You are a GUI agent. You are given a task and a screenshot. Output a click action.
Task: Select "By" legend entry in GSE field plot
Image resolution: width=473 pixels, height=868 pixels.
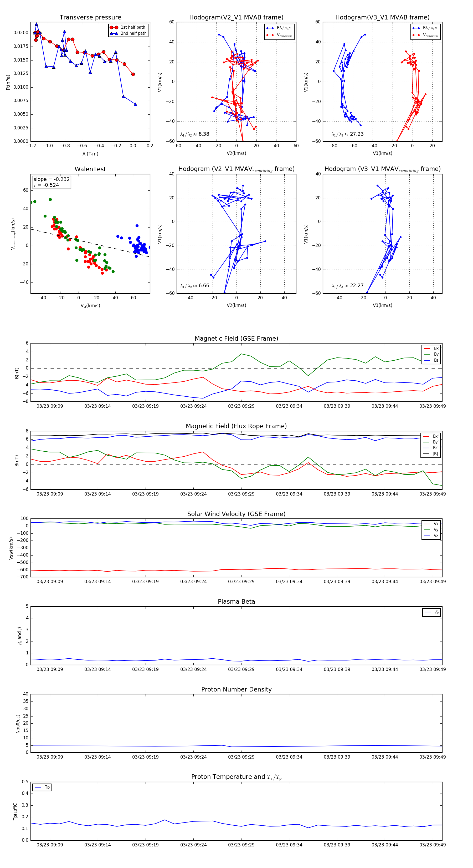(x=431, y=354)
